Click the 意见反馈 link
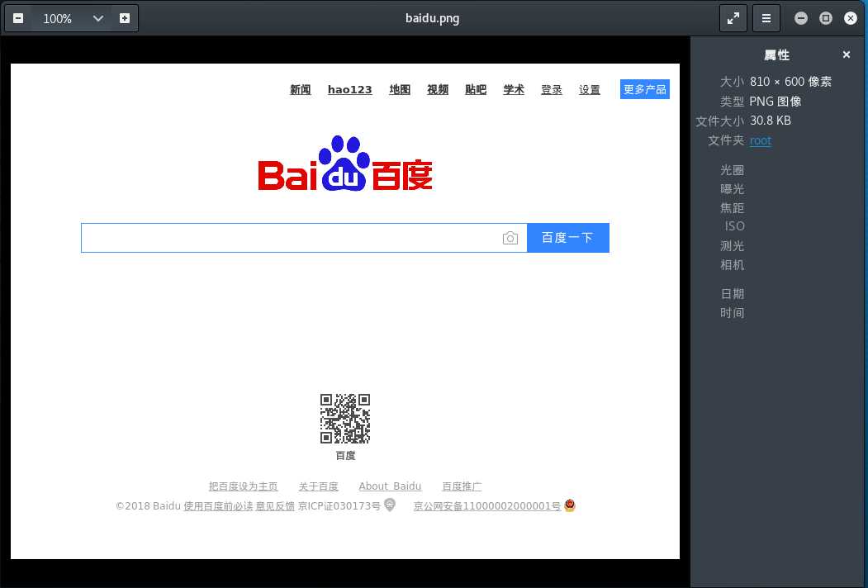The height and width of the screenshot is (588, 868). tap(274, 506)
